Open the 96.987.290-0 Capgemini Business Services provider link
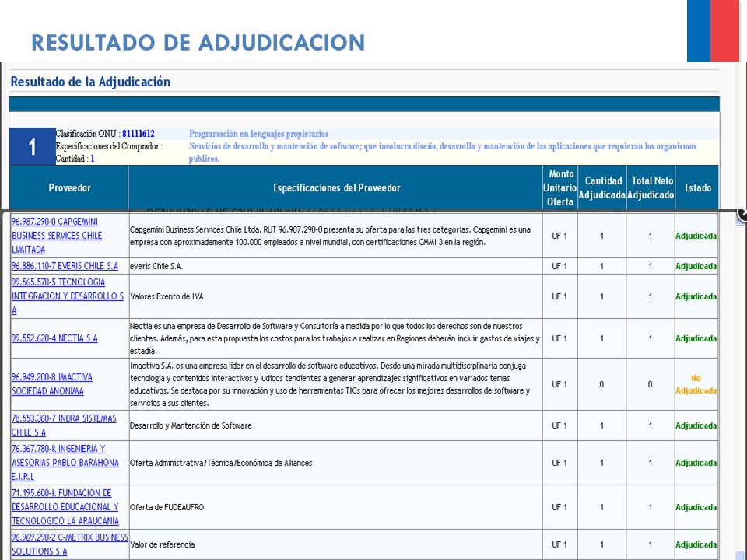The width and height of the screenshot is (747, 560). click(57, 236)
